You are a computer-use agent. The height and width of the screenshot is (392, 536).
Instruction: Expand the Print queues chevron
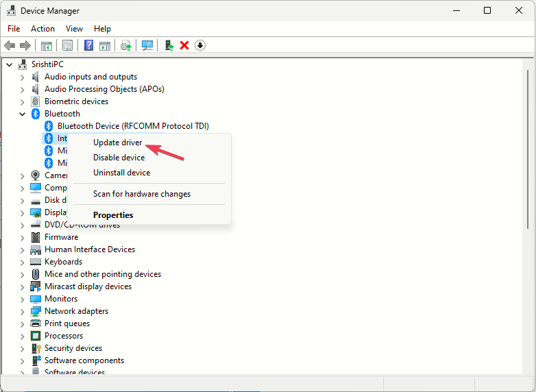(x=22, y=324)
